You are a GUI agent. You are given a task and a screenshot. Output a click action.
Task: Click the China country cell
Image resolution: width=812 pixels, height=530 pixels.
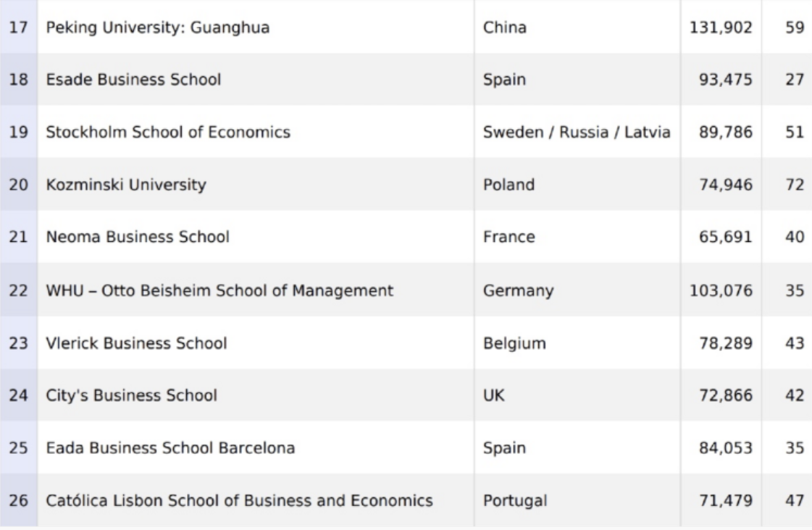(x=505, y=28)
